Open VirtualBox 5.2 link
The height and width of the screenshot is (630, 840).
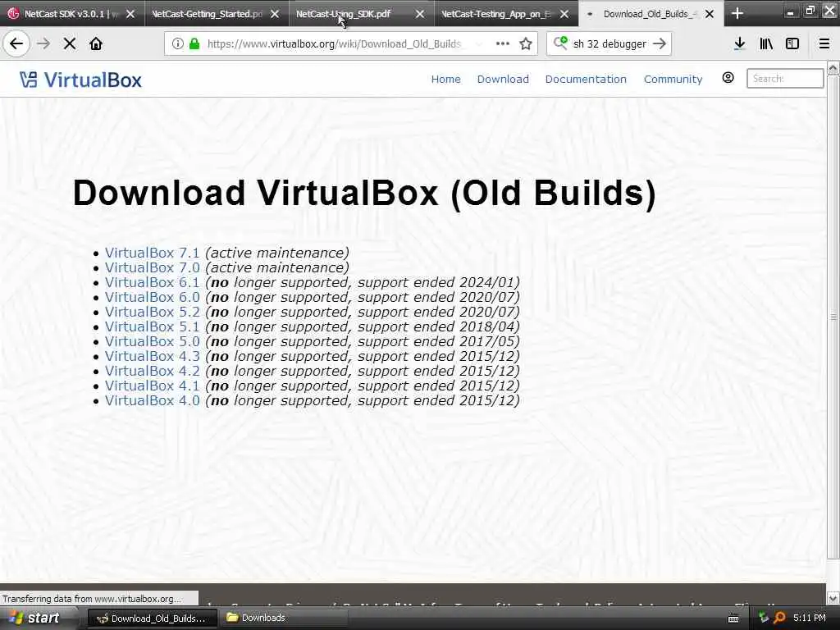(x=152, y=312)
